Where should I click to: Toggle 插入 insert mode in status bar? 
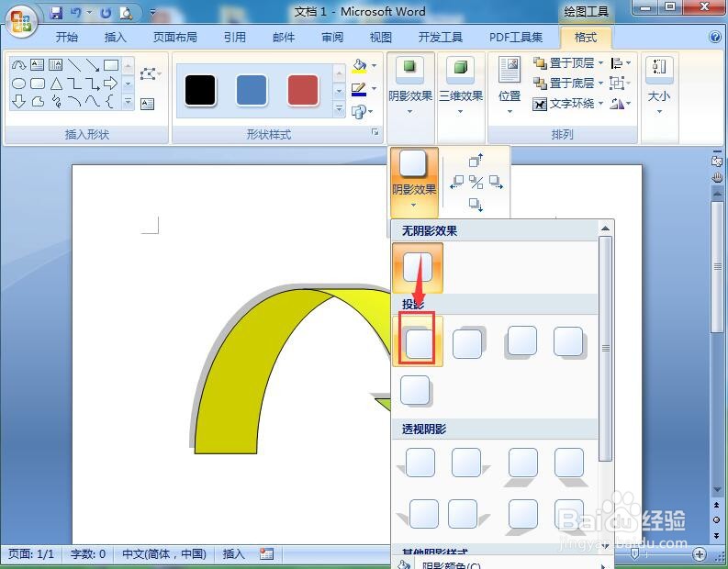pyautogui.click(x=233, y=553)
